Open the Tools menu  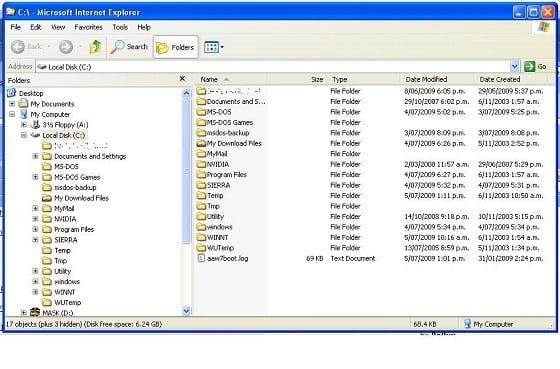coord(120,27)
